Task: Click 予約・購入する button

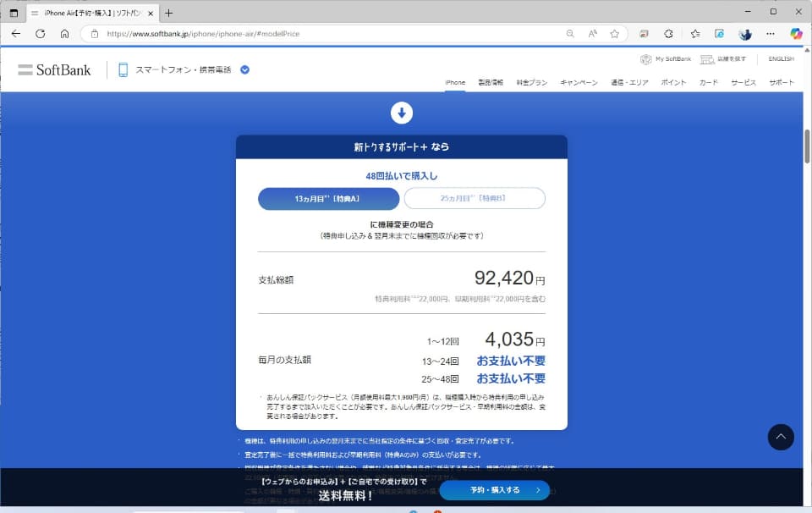Action: pos(495,489)
